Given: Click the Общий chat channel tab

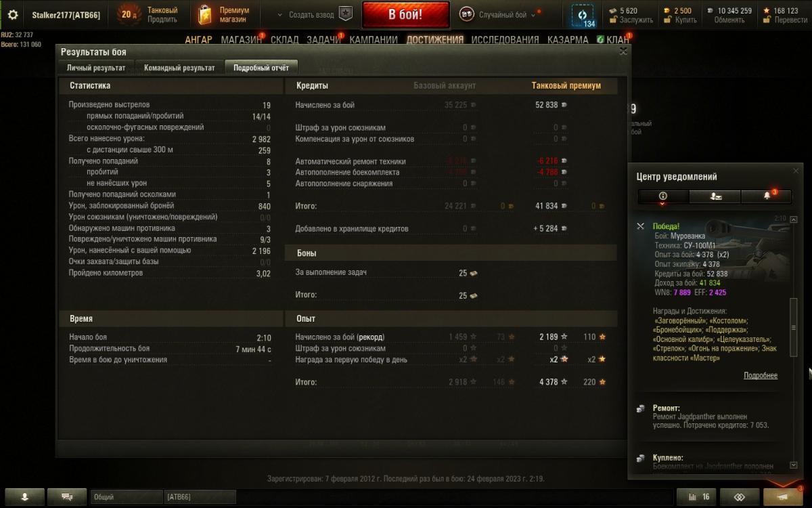Looking at the screenshot, I should pyautogui.click(x=127, y=496).
